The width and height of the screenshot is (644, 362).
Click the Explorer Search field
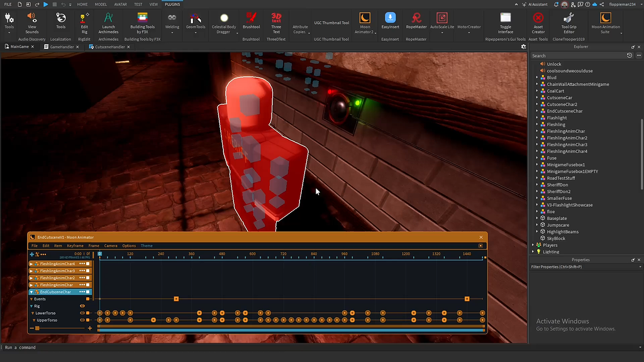click(x=578, y=55)
